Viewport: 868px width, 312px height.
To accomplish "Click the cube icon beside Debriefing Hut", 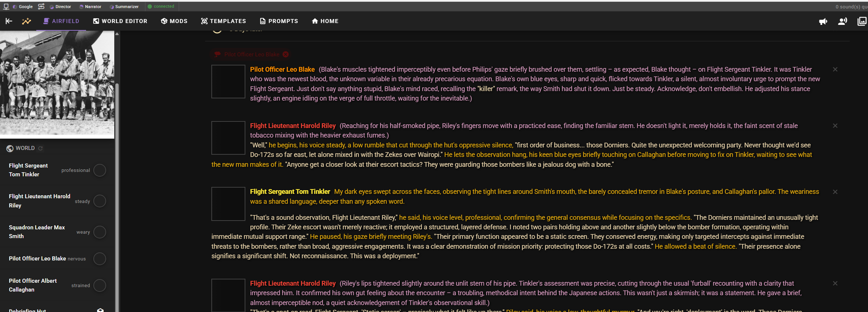I will coord(100,310).
